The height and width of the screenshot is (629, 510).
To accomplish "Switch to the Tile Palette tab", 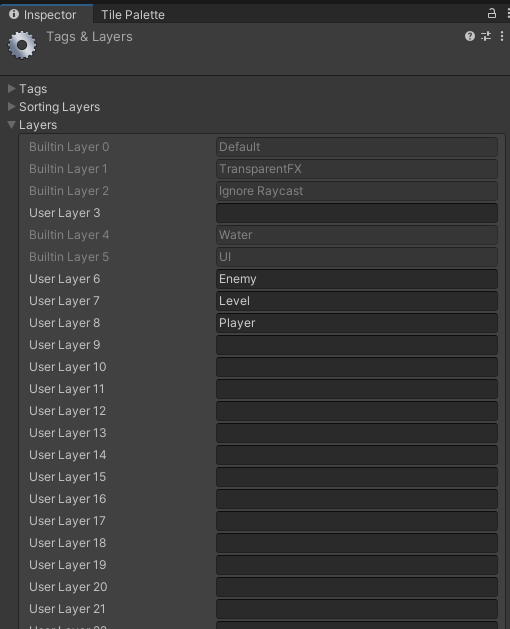I will (133, 15).
